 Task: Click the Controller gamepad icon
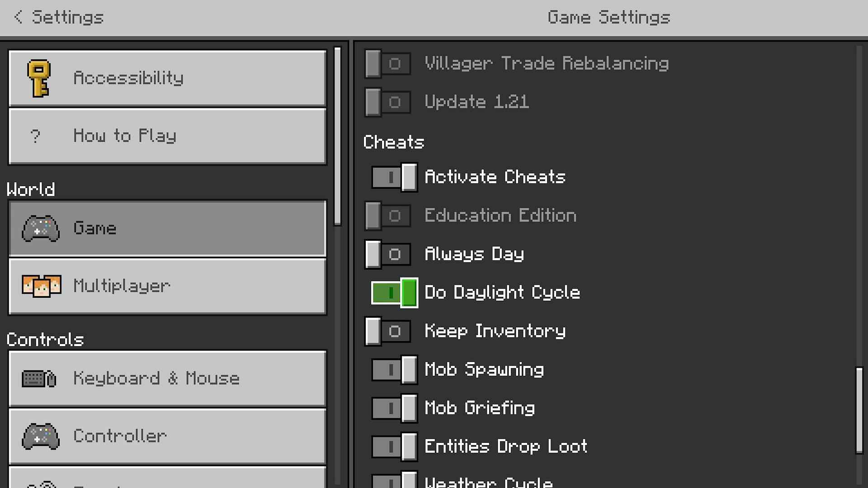click(41, 436)
